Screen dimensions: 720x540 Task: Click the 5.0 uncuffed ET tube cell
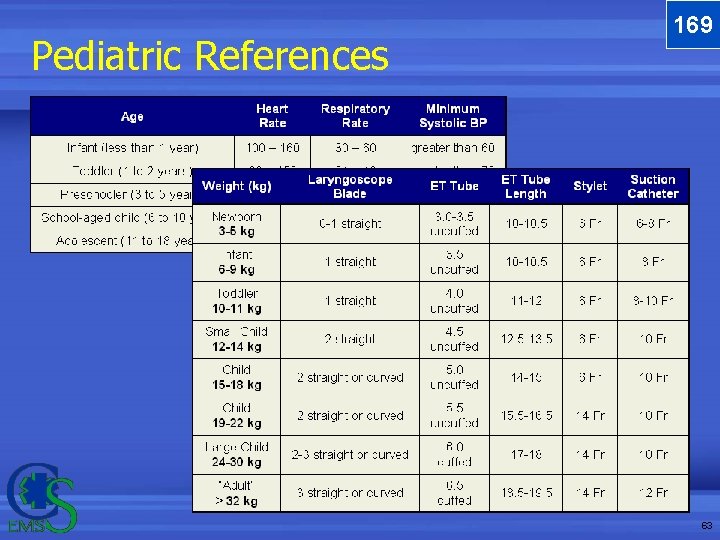click(454, 377)
